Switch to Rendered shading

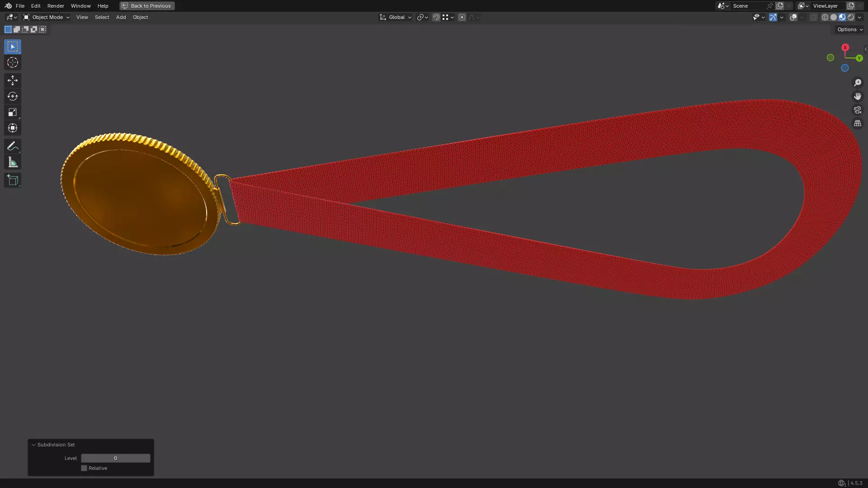[x=851, y=17]
